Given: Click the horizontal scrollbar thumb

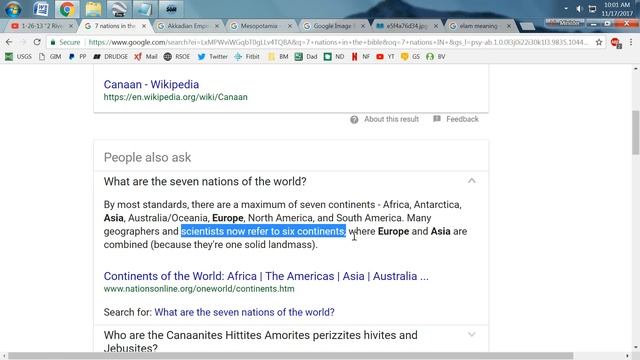Looking at the screenshot, I should point(291,356).
